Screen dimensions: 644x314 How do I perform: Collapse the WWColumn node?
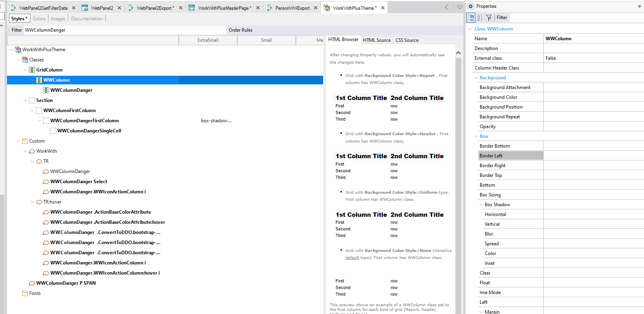point(32,80)
